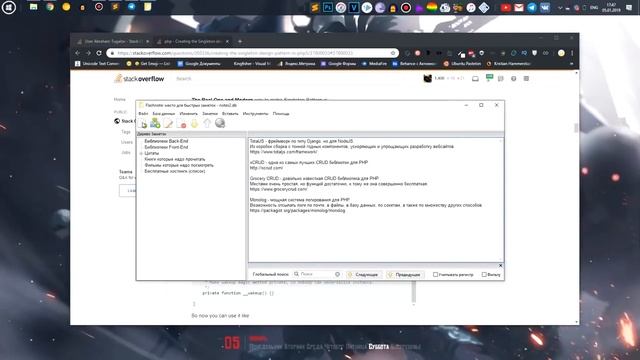Click the Stack Overflow logo
Image resolution: width=640 pixels, height=360 pixels.
(x=139, y=78)
